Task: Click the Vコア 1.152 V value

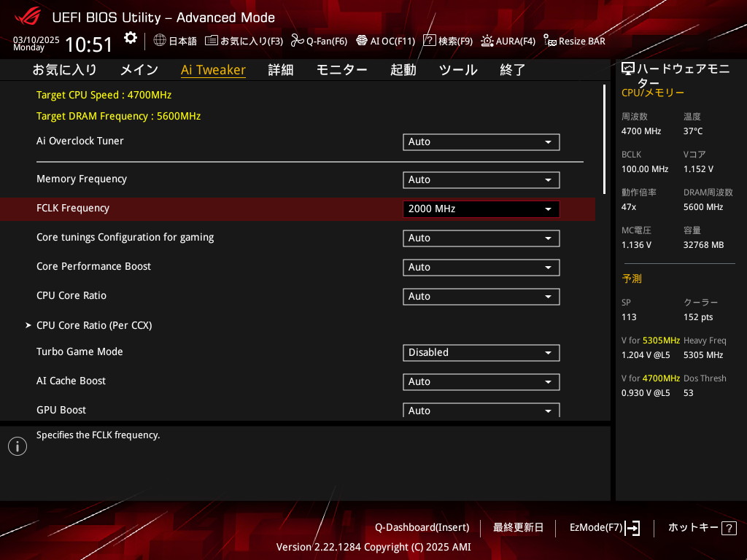Action: tap(698, 169)
